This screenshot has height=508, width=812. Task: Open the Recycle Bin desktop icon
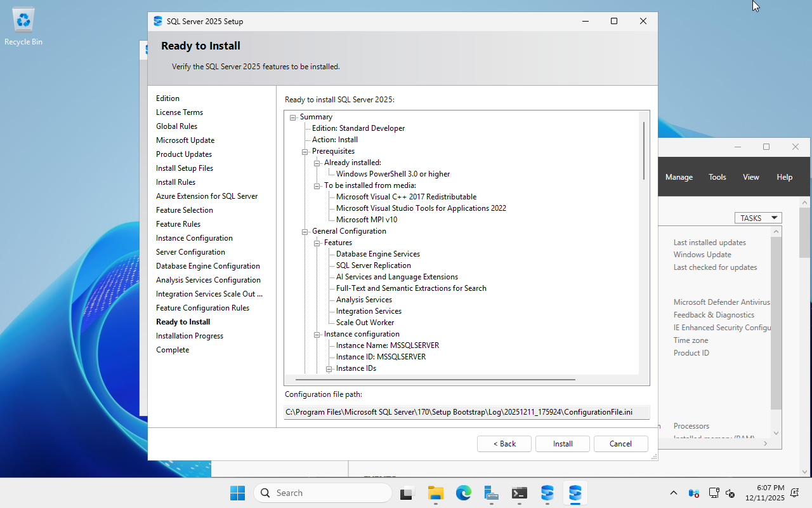(23, 25)
